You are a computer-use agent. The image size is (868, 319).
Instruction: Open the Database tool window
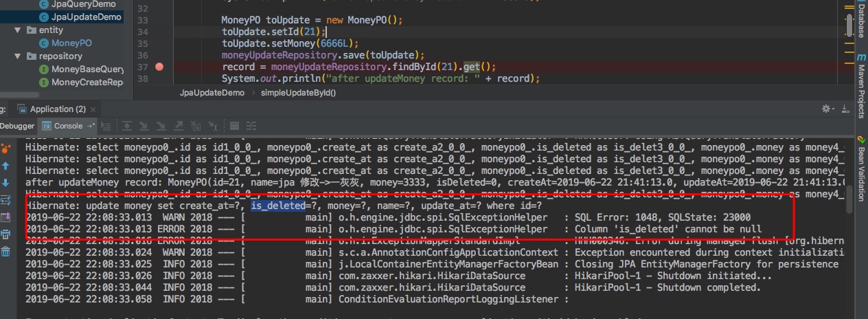point(861,21)
